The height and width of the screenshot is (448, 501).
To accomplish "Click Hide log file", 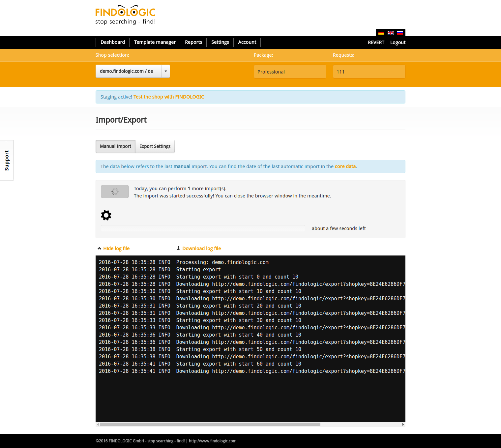I will [x=116, y=249].
